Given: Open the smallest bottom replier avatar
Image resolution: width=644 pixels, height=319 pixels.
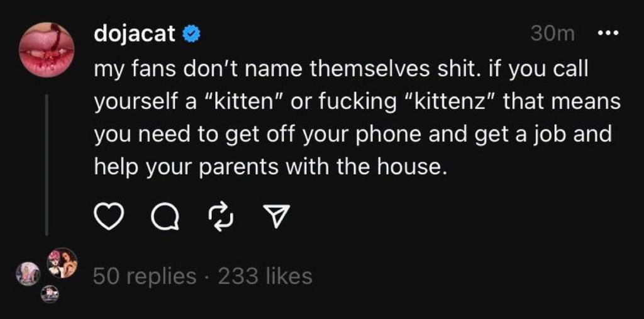Looking at the screenshot, I should tap(50, 293).
